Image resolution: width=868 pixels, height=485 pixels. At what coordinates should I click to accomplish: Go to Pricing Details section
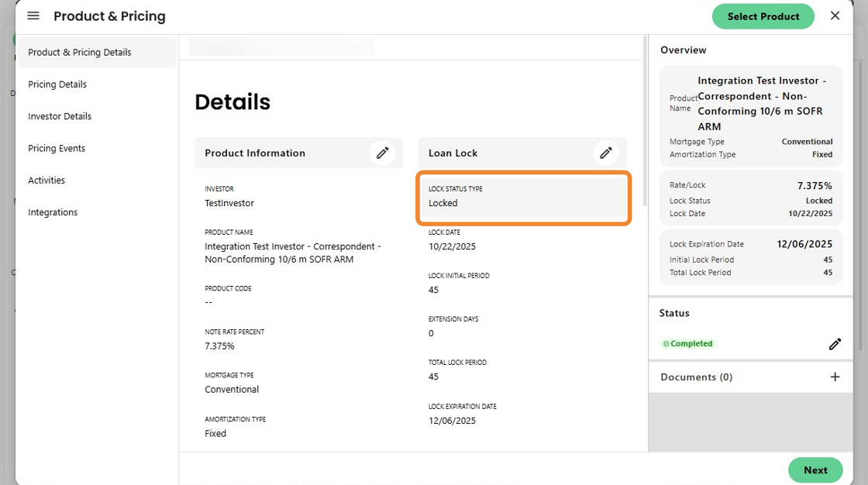tap(57, 84)
